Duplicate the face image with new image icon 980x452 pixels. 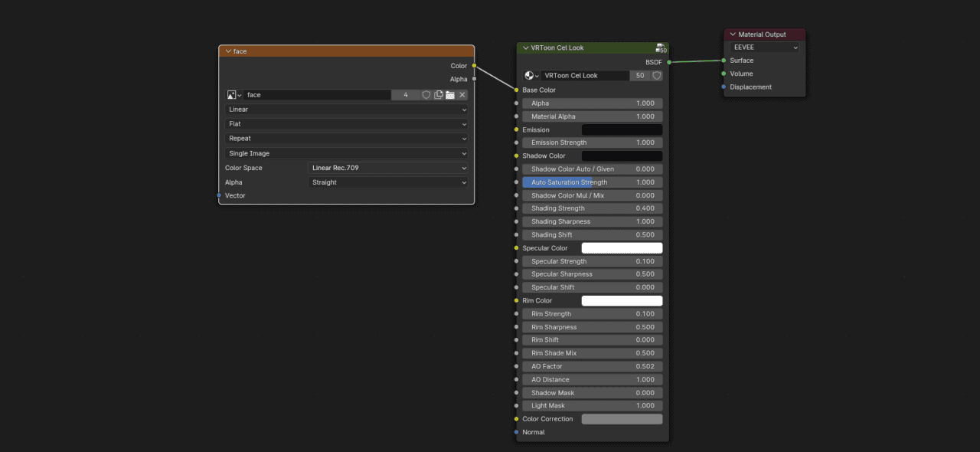pos(438,94)
